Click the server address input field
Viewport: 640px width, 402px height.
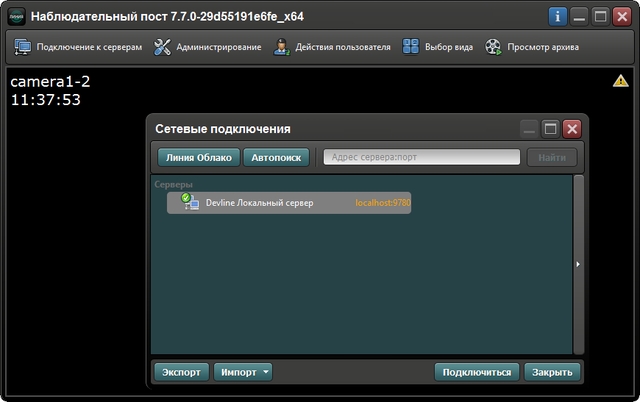[x=421, y=157]
